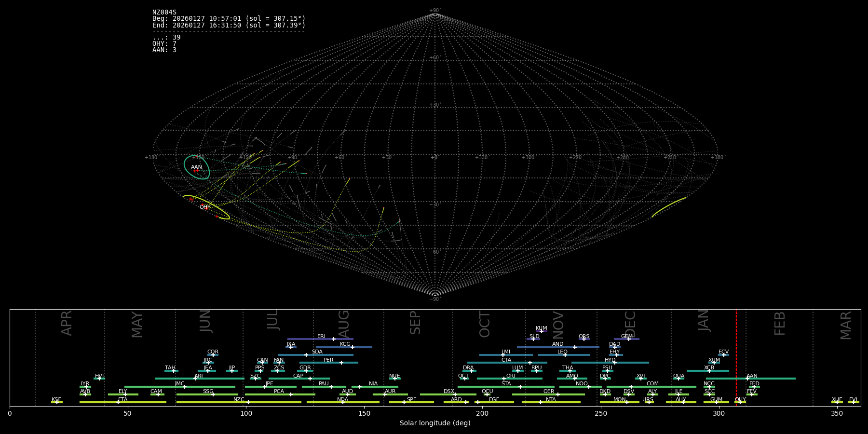
Task: Click the URS shower marker
Action: click(649, 402)
